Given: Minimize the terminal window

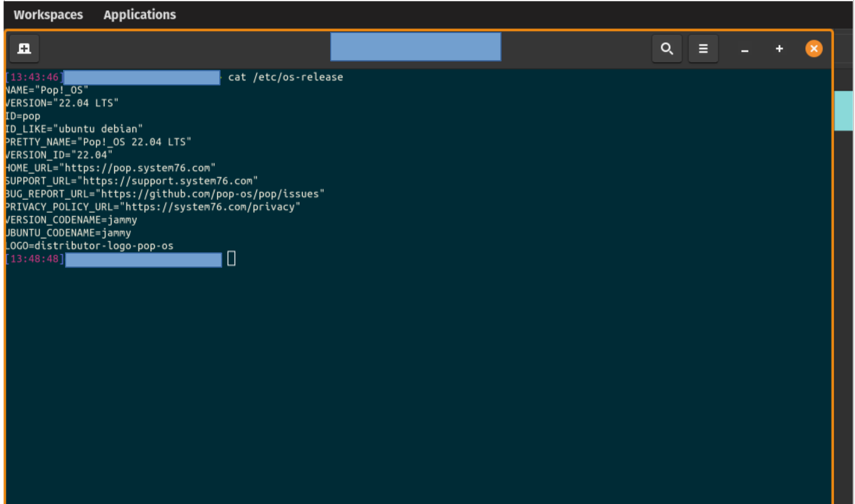Looking at the screenshot, I should tap(745, 49).
